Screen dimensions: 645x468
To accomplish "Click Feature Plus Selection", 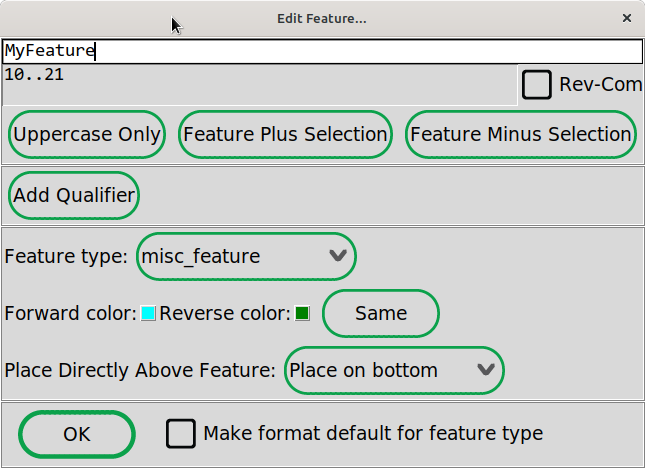I will coord(285,134).
